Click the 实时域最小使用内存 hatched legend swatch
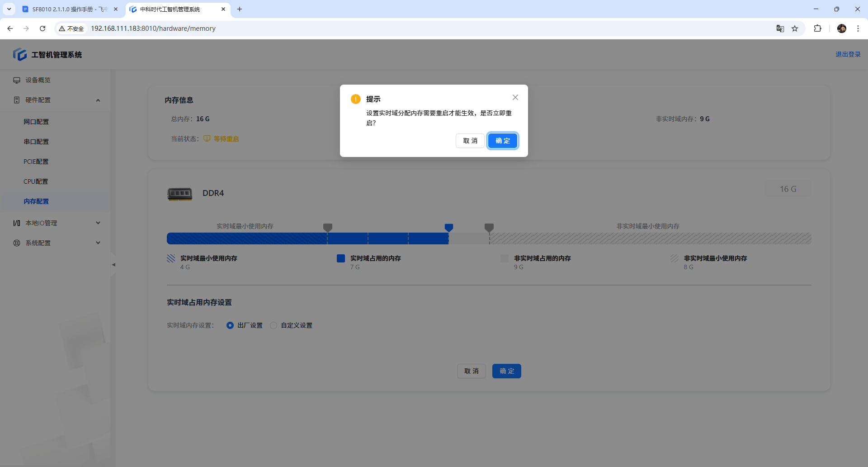Image resolution: width=868 pixels, height=467 pixels. tap(171, 258)
